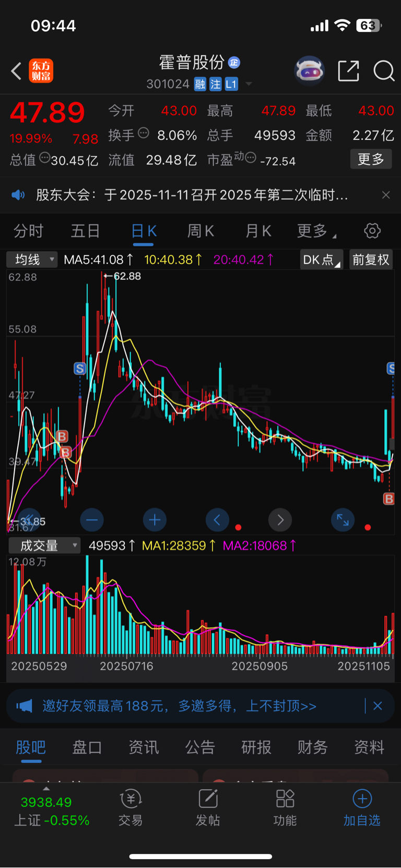Switch to 周K chart tab

point(201,231)
